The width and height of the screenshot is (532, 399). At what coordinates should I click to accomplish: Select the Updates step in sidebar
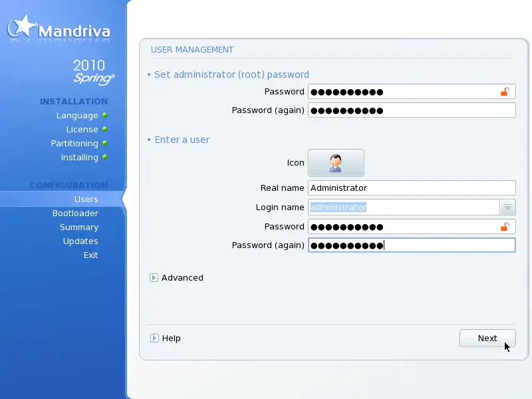(x=80, y=241)
